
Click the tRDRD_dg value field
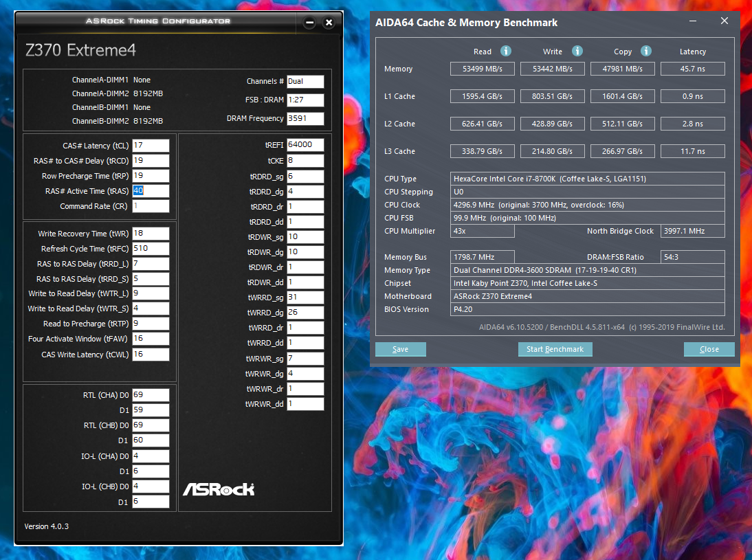305,191
